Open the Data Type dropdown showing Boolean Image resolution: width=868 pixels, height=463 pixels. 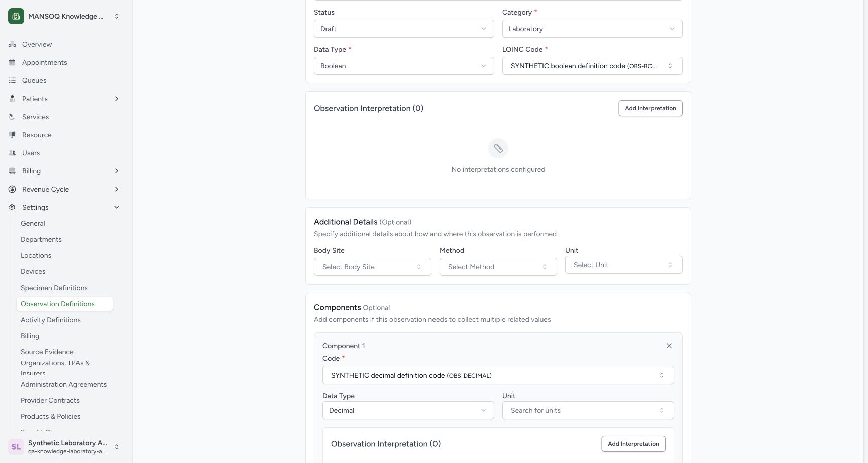click(404, 66)
